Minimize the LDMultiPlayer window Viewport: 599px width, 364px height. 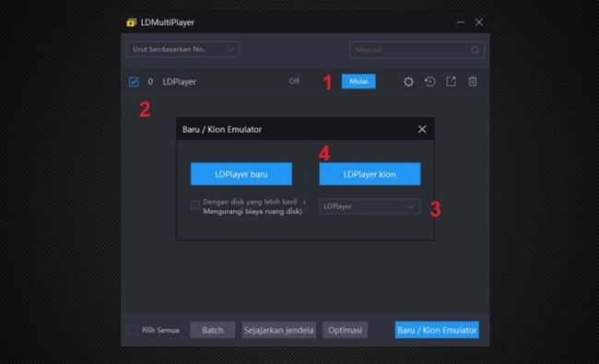click(x=461, y=22)
